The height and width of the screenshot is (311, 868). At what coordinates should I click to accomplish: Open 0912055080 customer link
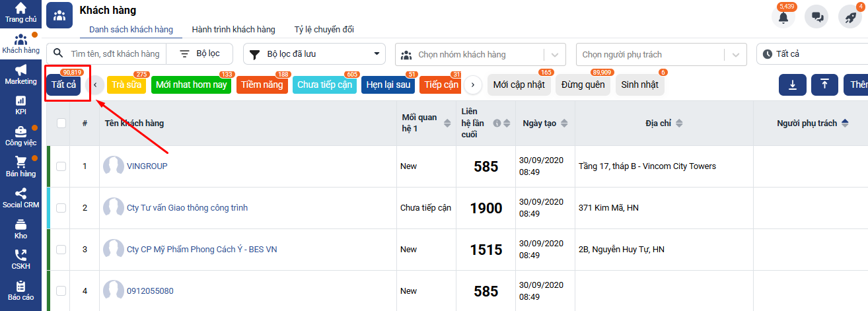(150, 291)
